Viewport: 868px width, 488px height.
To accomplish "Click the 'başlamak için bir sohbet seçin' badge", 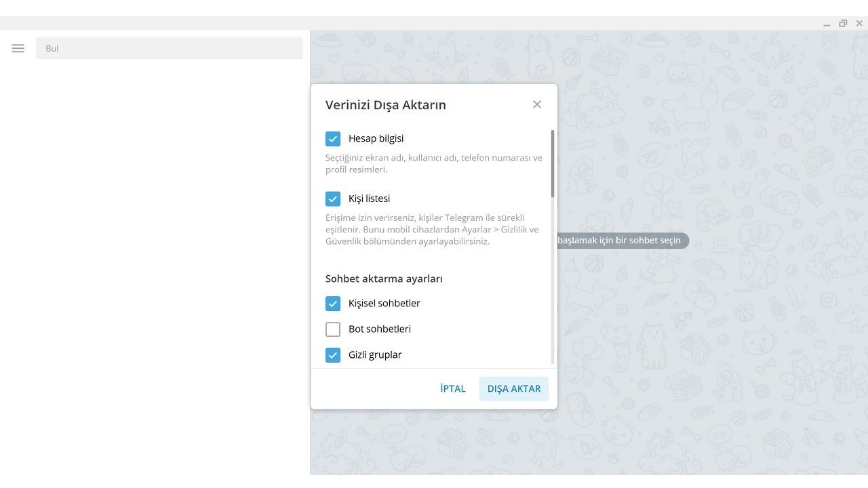I will click(x=623, y=241).
